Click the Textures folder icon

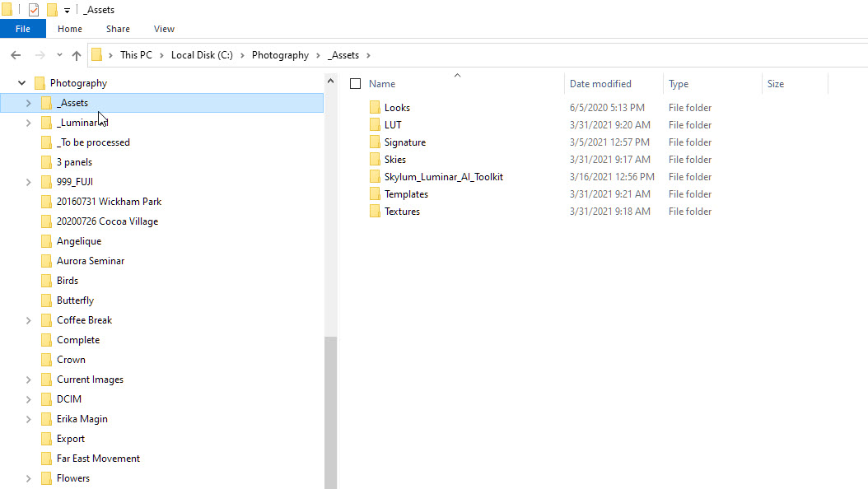click(375, 212)
